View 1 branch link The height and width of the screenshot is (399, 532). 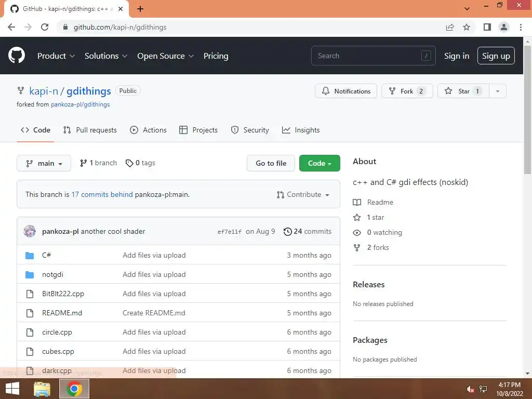pos(98,163)
